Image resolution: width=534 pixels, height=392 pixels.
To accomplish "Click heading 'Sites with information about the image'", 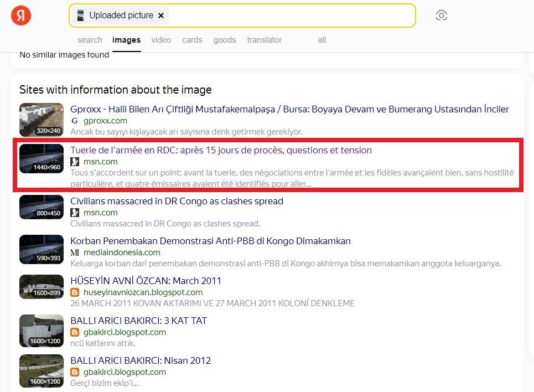I will 116,90.
